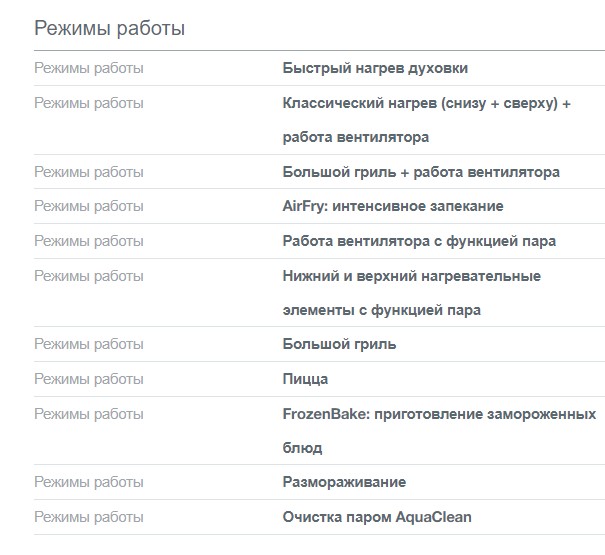The image size is (605, 555).
Task: Click the row label beside 'Большой гриль + работа вентилятора'
Action: [x=89, y=172]
